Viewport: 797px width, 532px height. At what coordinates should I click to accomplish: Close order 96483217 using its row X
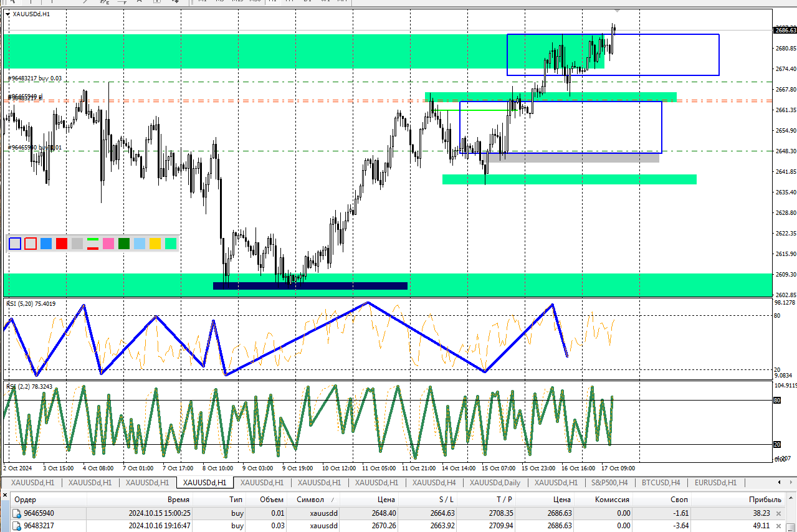click(777, 526)
